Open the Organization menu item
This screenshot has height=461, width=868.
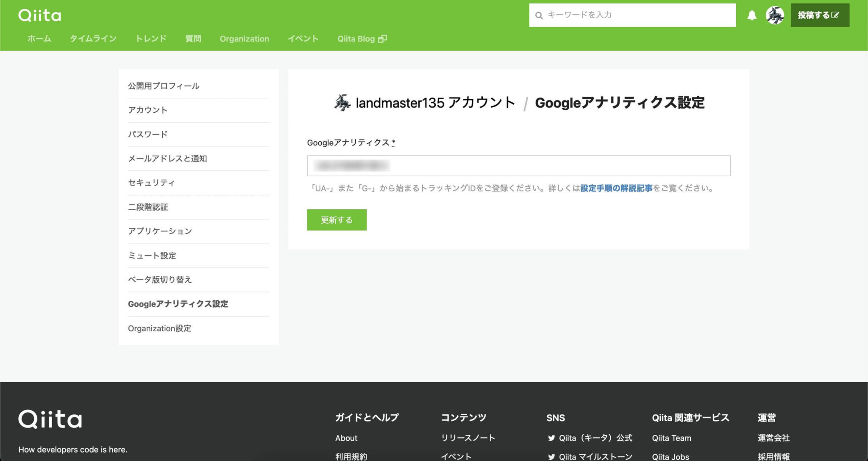(244, 38)
